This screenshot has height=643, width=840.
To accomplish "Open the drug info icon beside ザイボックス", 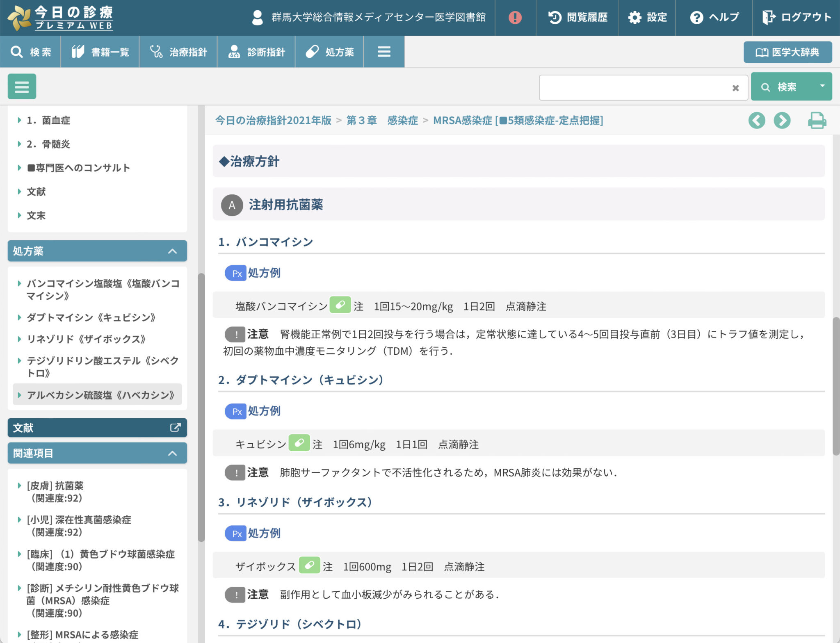I will [309, 565].
